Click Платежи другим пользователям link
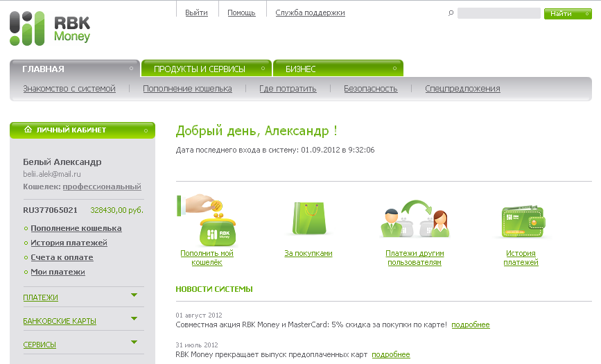The width and height of the screenshot is (601, 364). [x=415, y=258]
